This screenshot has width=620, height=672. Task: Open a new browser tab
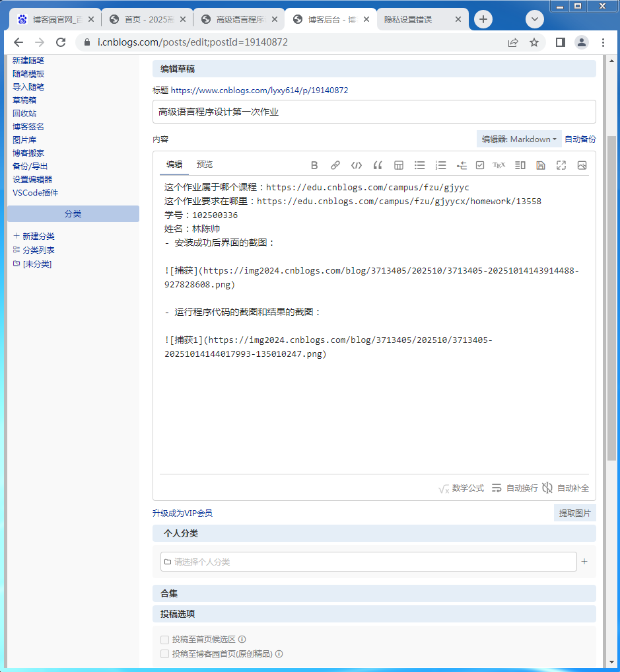(483, 19)
